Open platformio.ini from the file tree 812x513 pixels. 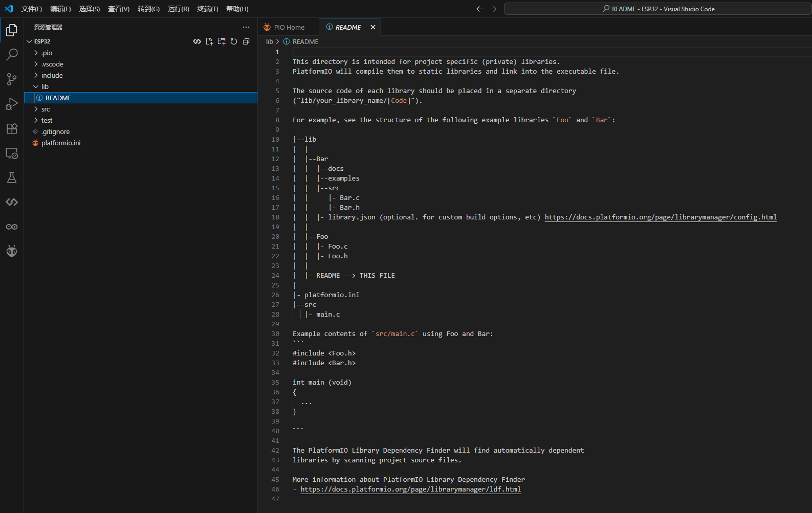pyautogui.click(x=61, y=143)
